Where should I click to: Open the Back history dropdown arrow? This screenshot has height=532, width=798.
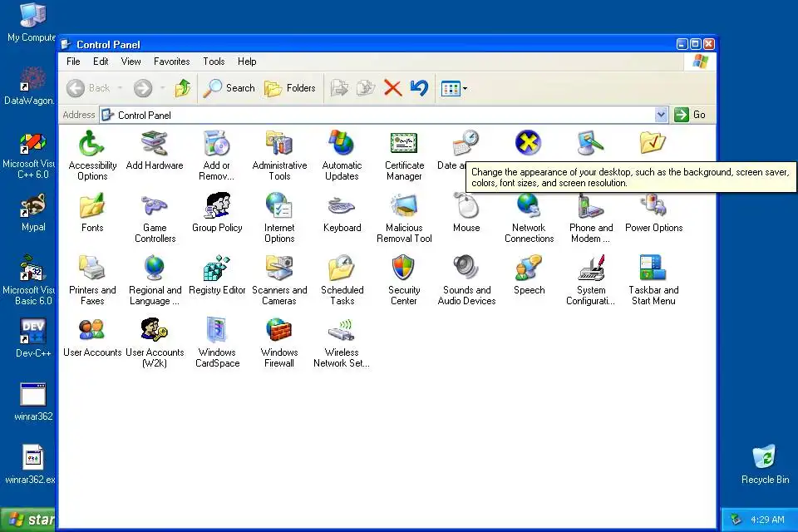(120, 88)
